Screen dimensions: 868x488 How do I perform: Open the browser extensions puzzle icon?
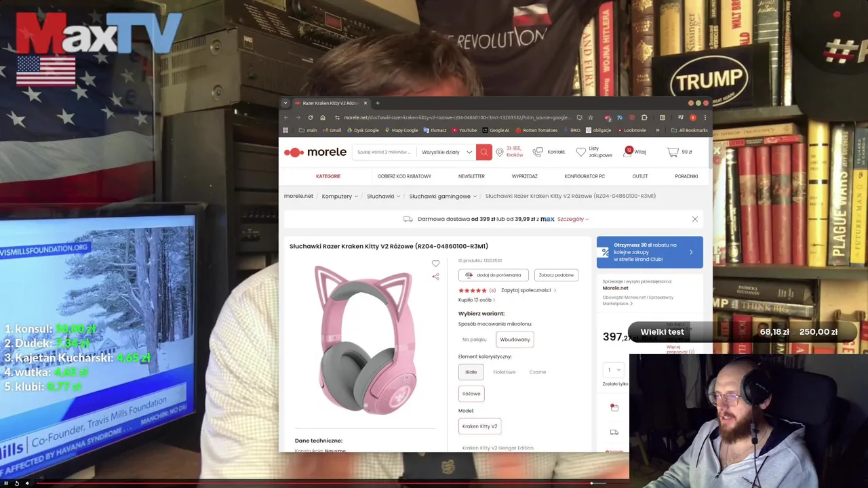[x=644, y=117]
